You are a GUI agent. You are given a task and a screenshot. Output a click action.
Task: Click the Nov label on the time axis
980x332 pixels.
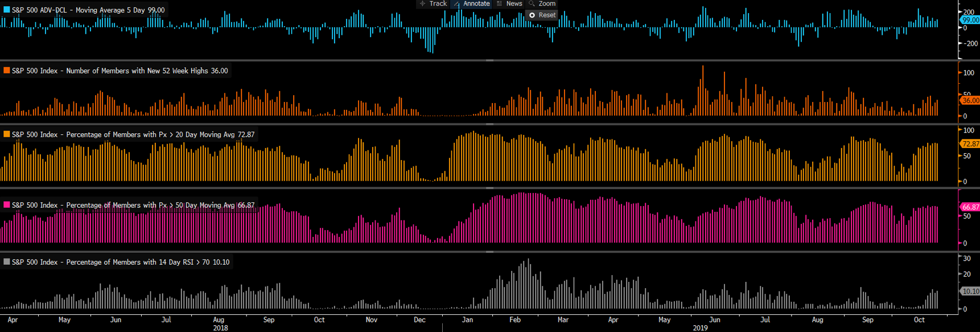pos(372,320)
